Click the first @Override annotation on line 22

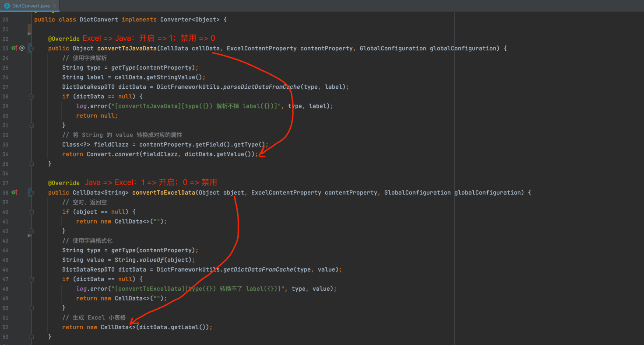click(x=64, y=39)
